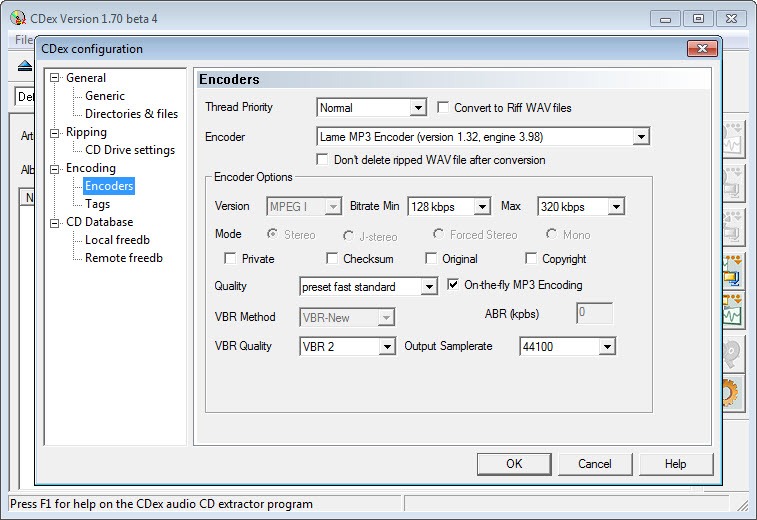The image size is (757, 520).
Task: Select Generic in the settings tree
Action: [105, 96]
